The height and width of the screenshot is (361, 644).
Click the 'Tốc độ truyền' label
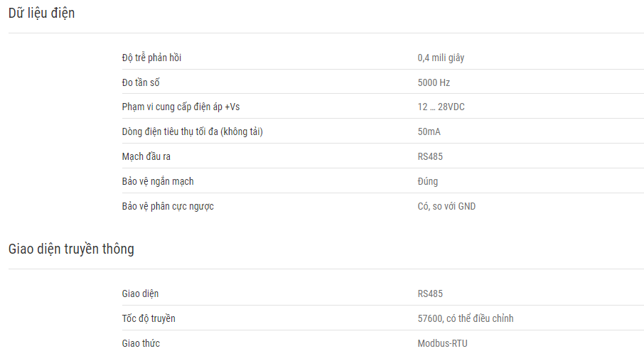click(x=149, y=318)
